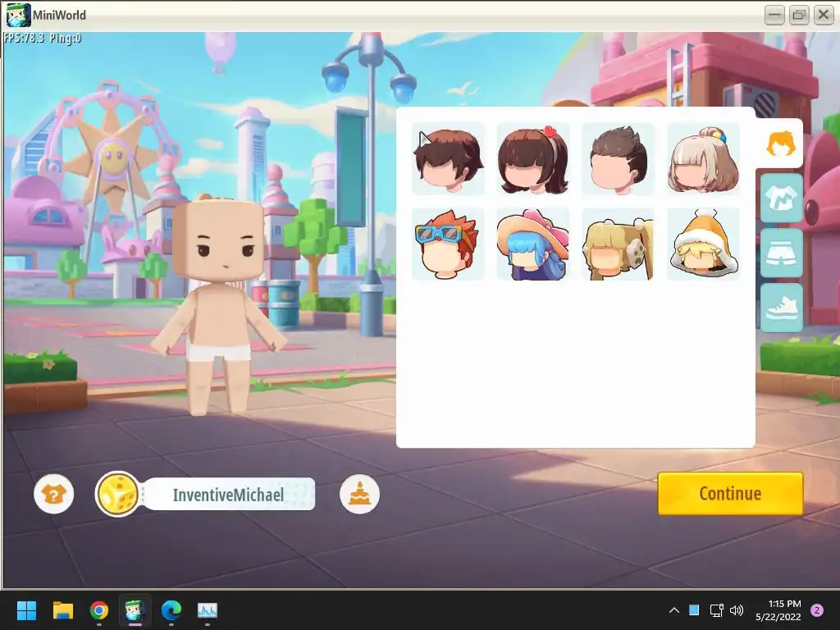Click the yellow Continue button

click(x=730, y=493)
